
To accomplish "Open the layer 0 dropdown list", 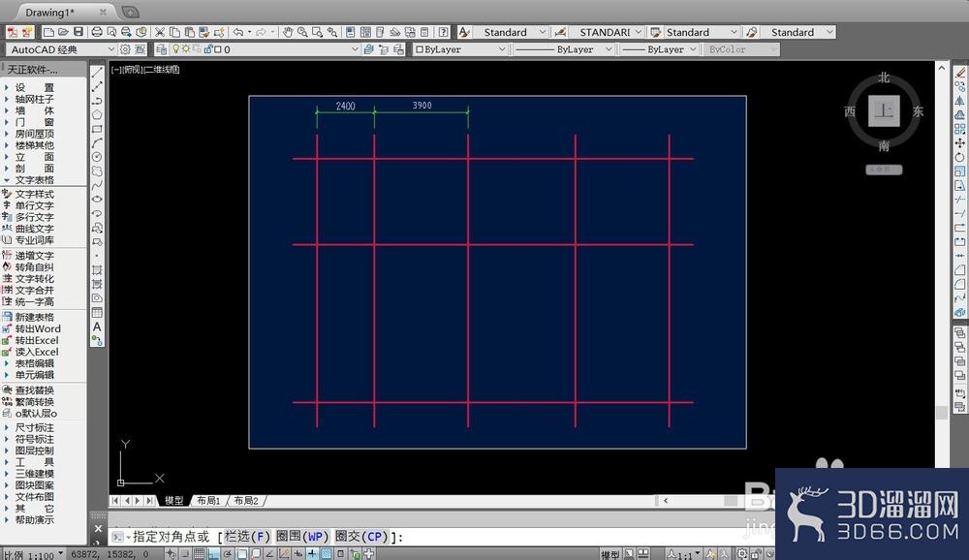I will [x=356, y=49].
